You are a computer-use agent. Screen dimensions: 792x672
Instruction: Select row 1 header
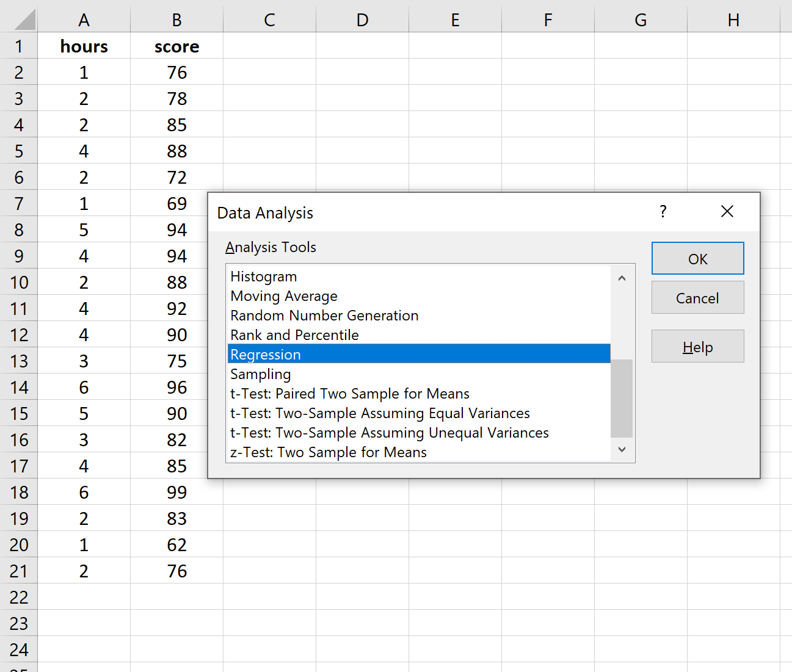click(19, 46)
